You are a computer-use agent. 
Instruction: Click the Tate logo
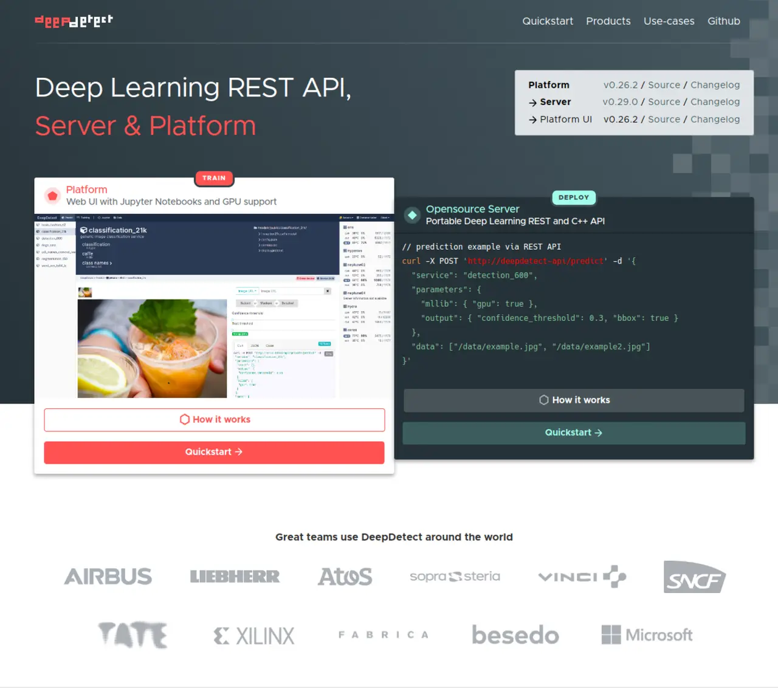pyautogui.click(x=133, y=635)
